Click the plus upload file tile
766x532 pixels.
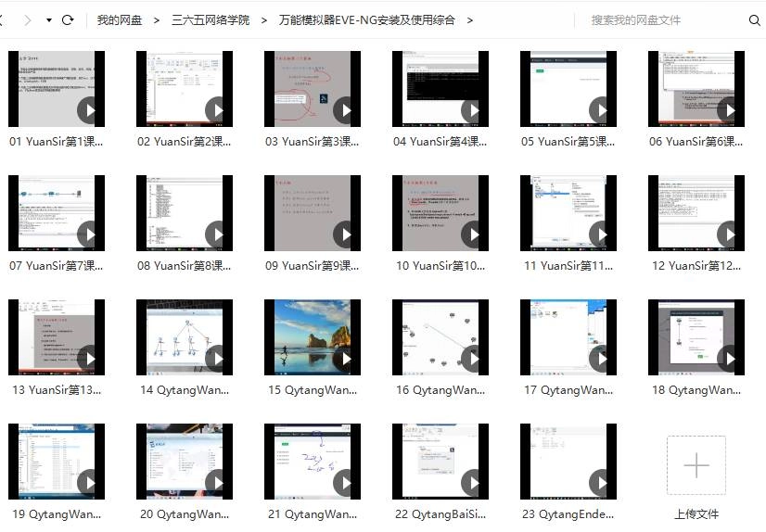[x=696, y=465]
